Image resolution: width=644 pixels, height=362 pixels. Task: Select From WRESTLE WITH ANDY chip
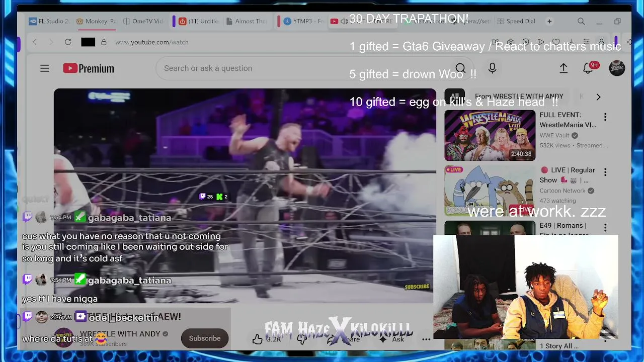click(519, 97)
